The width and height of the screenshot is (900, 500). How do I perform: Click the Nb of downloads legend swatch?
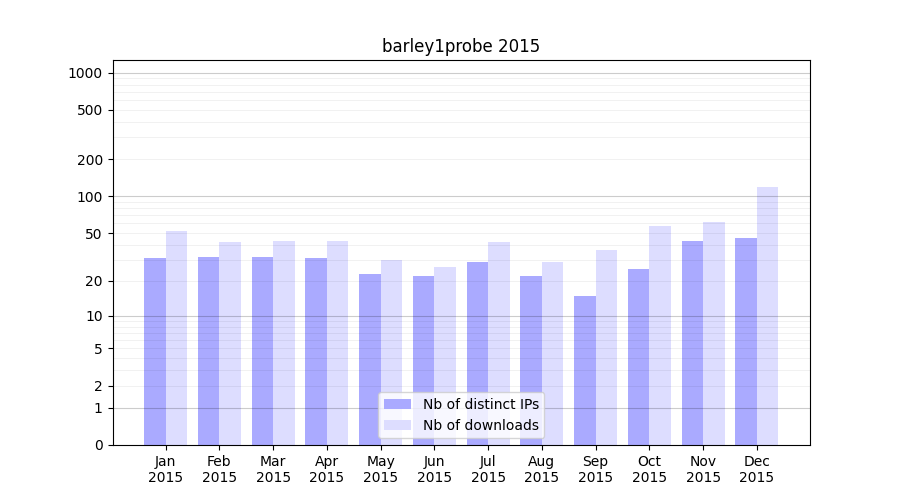coord(397,425)
